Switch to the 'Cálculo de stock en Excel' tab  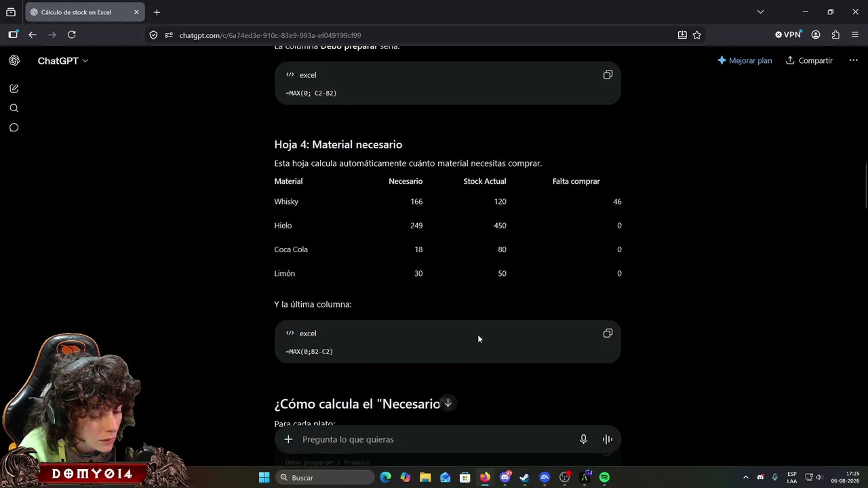pos(84,12)
